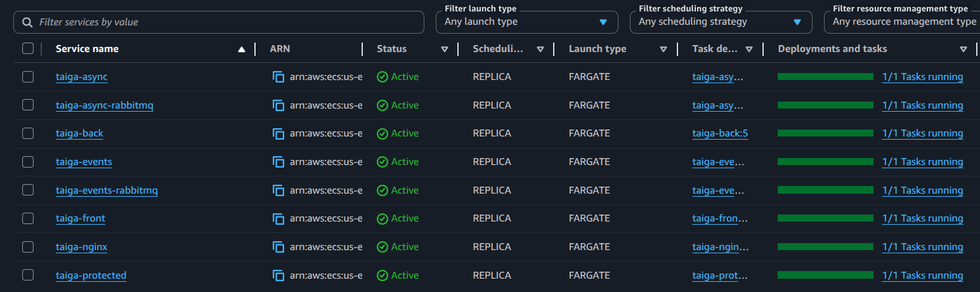The image size is (980, 292).
Task: Copy the ARN for taiga-protected
Action: tap(278, 275)
